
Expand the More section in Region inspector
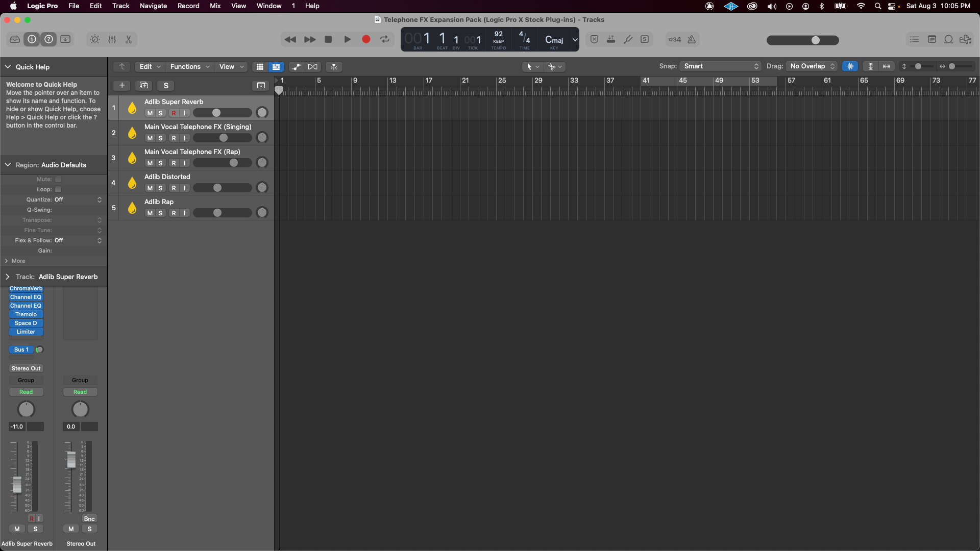coord(15,261)
